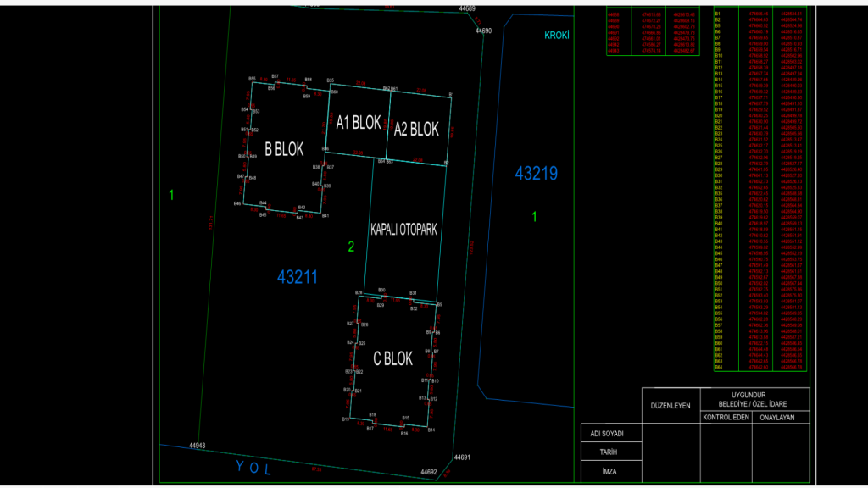The image size is (868, 488).
Task: Select the KONTROL EDEN cell
Action: tap(725, 418)
